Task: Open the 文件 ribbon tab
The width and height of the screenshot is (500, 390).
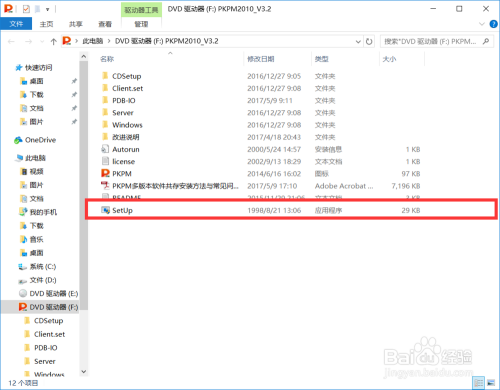Action: [x=16, y=24]
